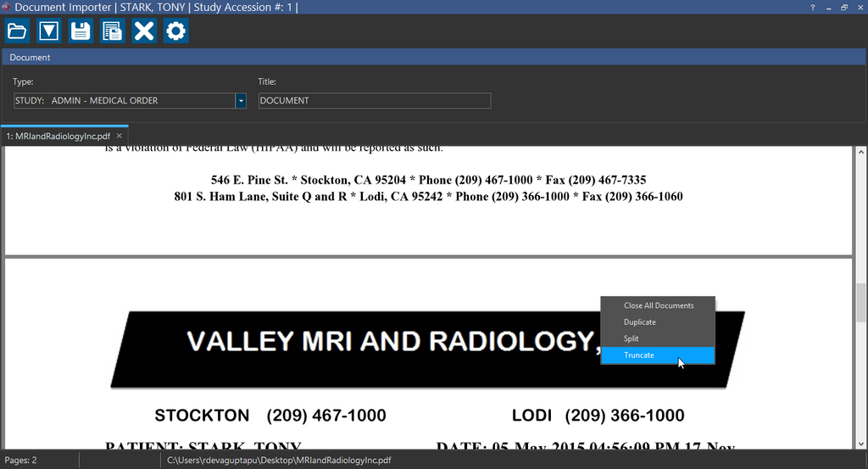Choose Close All Documents from context menu
The width and height of the screenshot is (868, 469).
click(659, 305)
